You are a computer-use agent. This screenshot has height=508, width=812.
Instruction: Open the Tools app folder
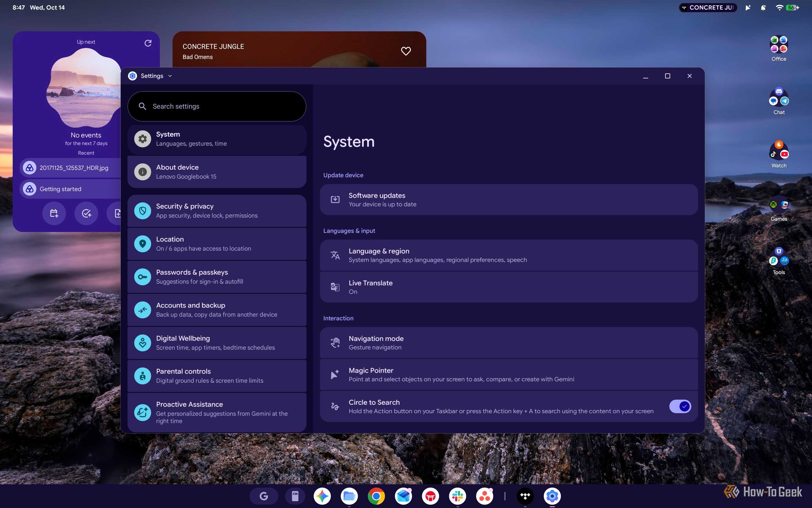(779, 261)
